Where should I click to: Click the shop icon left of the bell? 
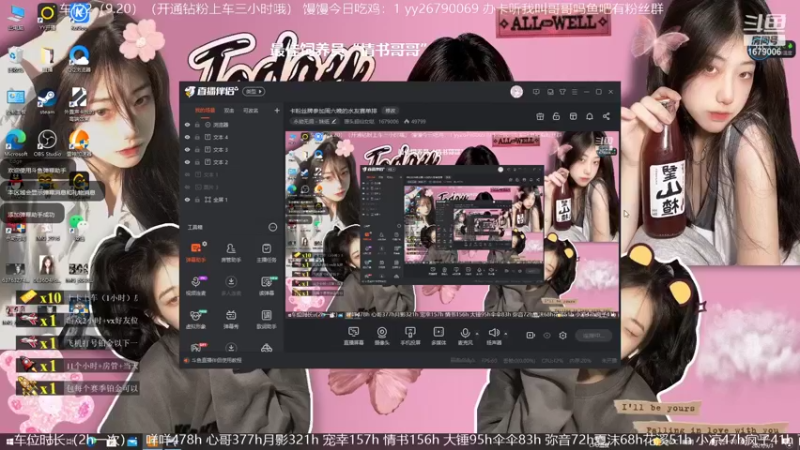tap(573, 117)
